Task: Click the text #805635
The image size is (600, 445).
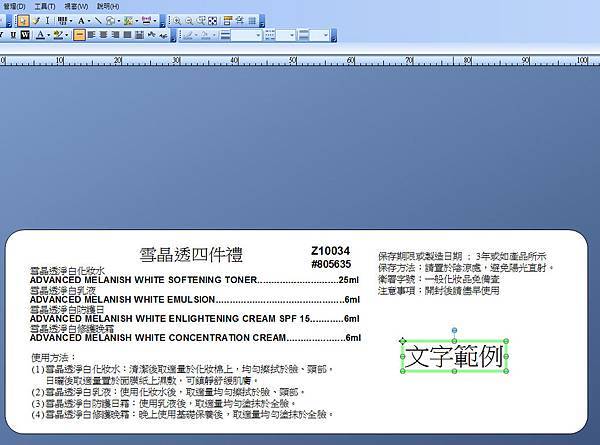Action: pos(331,264)
